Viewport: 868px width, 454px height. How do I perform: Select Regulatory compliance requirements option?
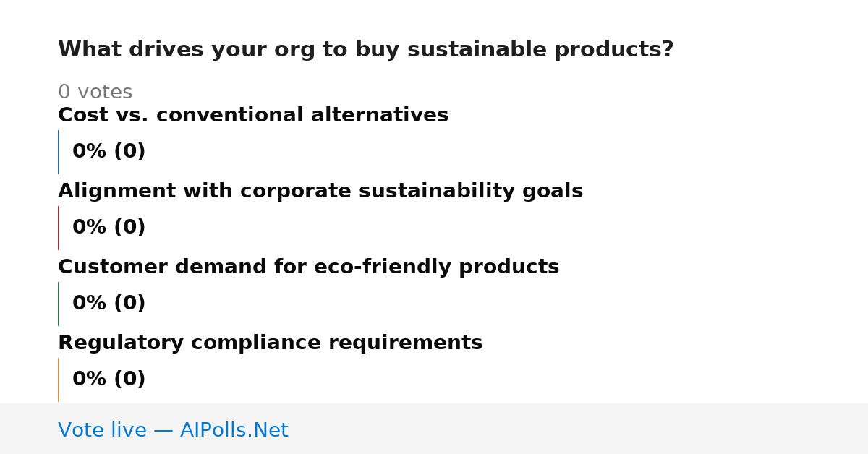click(x=270, y=343)
